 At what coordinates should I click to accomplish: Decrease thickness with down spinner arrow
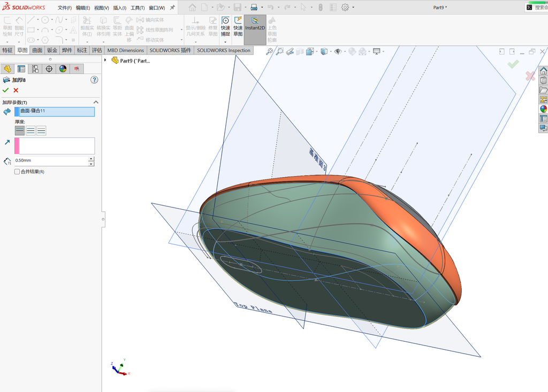(91, 164)
